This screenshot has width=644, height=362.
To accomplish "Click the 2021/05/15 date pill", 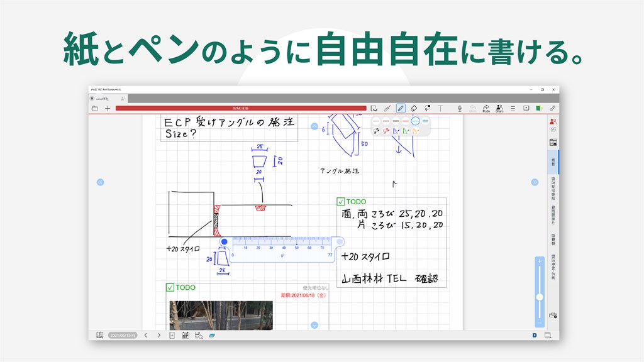I will (123, 336).
